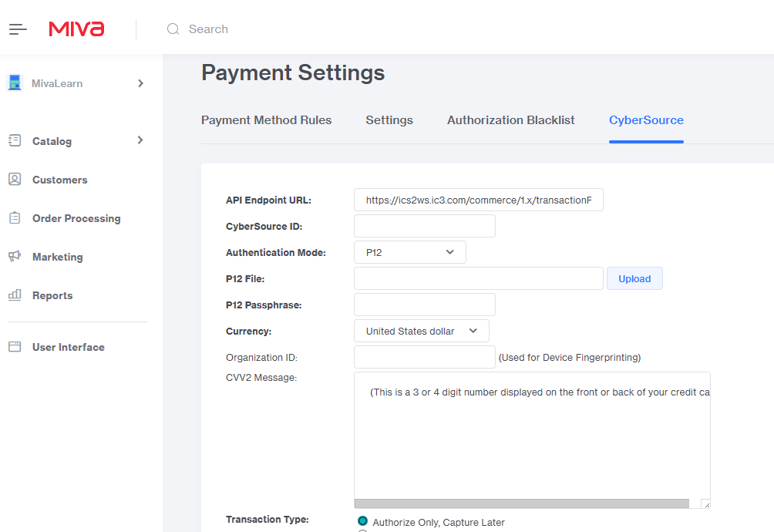Click the CVV2 Message horizontal scrollbar
The height and width of the screenshot is (532, 774).
click(x=522, y=503)
